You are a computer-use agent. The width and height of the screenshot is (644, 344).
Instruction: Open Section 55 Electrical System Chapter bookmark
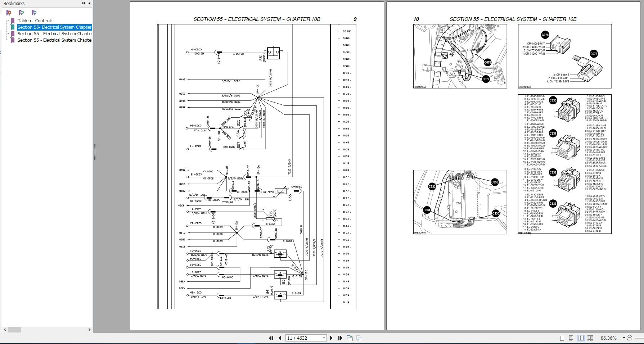tap(55, 27)
